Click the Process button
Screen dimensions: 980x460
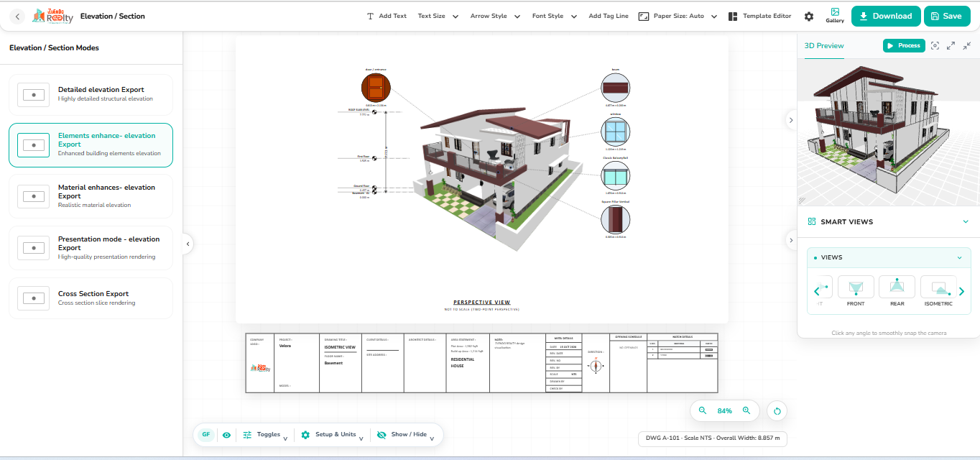904,45
